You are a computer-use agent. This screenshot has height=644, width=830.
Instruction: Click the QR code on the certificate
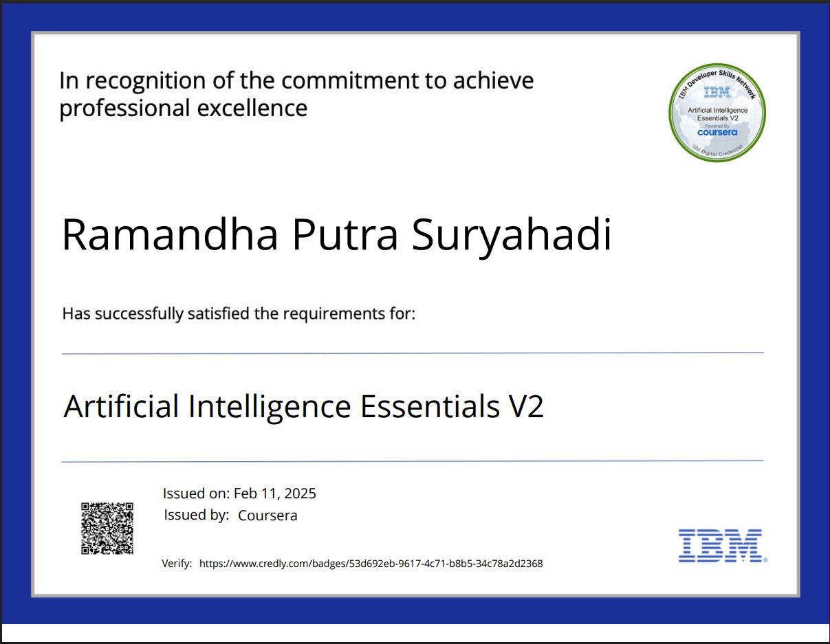click(107, 528)
